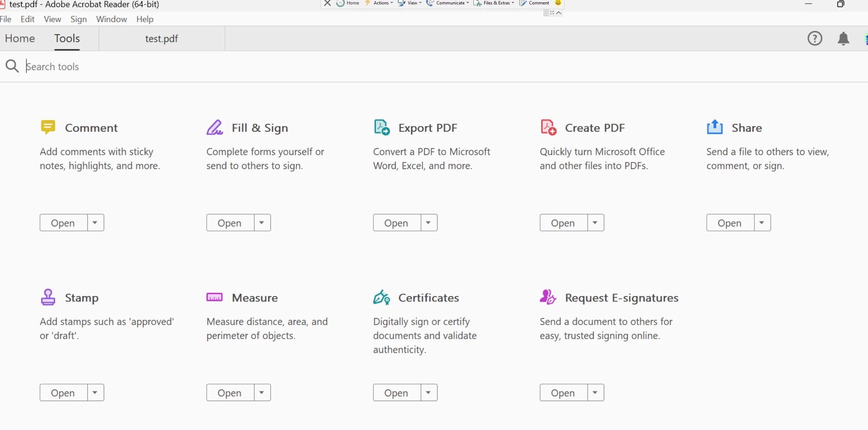Image resolution: width=868 pixels, height=430 pixels.
Task: Open notifications bell
Action: click(x=843, y=39)
